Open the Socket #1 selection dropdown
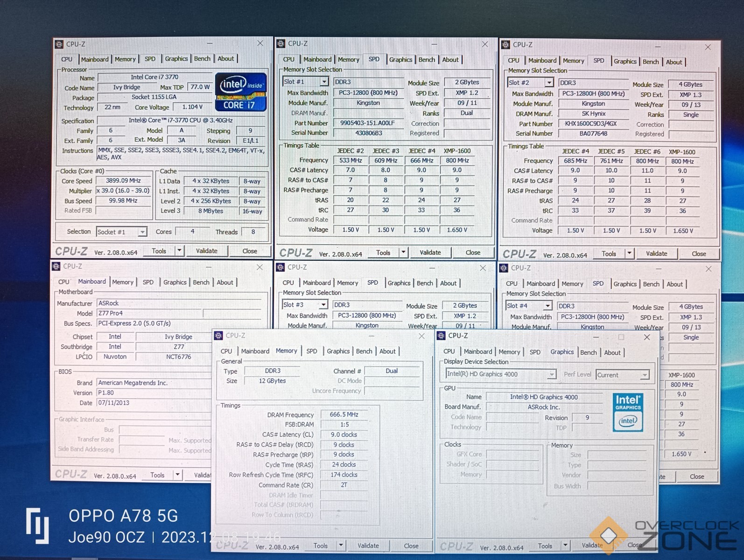Viewport: 744px width, 560px height. coord(142,232)
